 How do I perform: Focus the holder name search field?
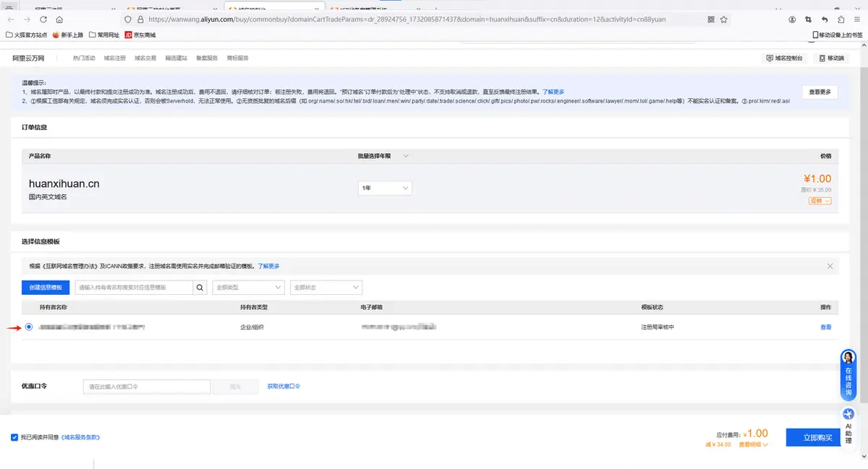click(x=133, y=288)
